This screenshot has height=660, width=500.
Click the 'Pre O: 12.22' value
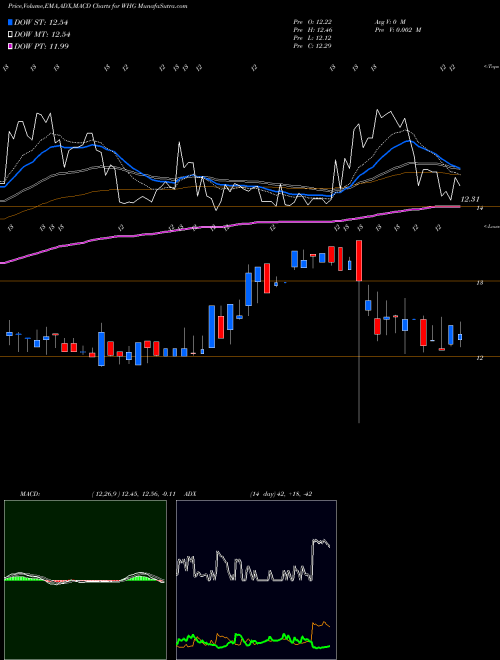[x=313, y=22]
